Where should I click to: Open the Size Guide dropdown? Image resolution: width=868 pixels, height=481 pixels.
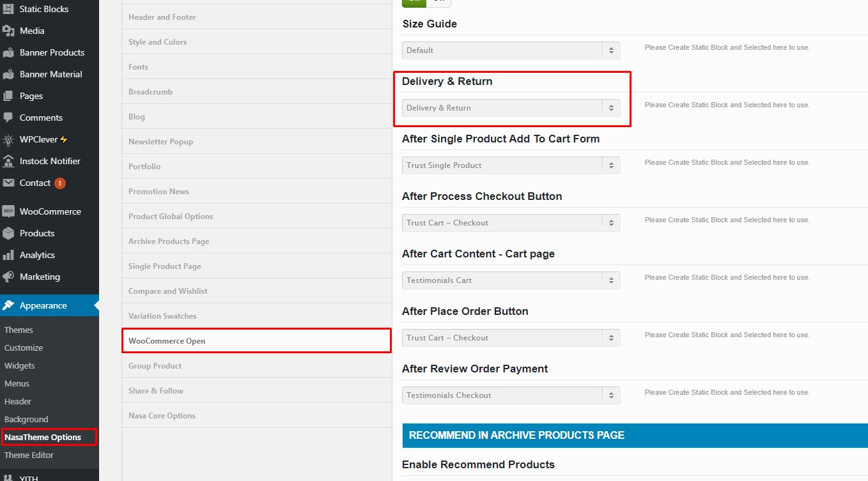click(511, 50)
